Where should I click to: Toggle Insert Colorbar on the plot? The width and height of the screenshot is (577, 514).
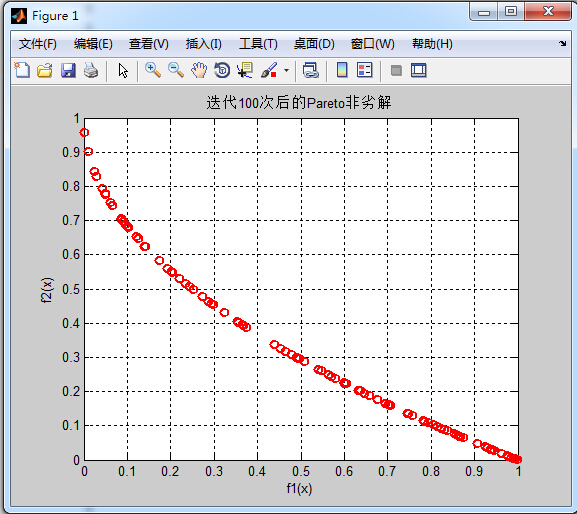pyautogui.click(x=342, y=70)
